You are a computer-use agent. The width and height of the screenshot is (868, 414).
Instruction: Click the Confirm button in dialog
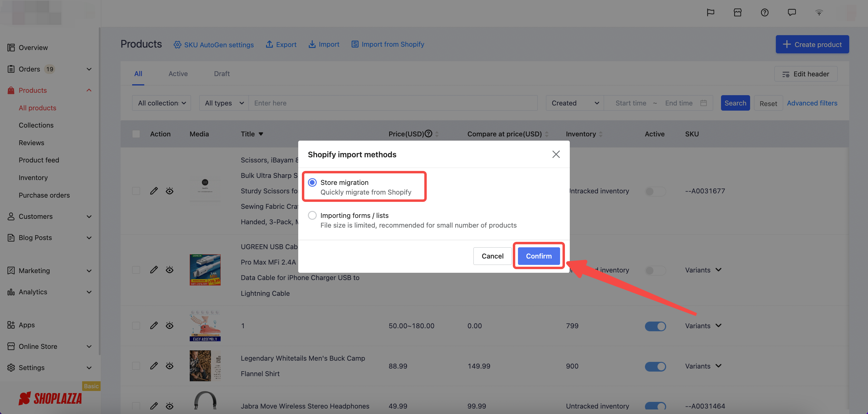coord(539,256)
